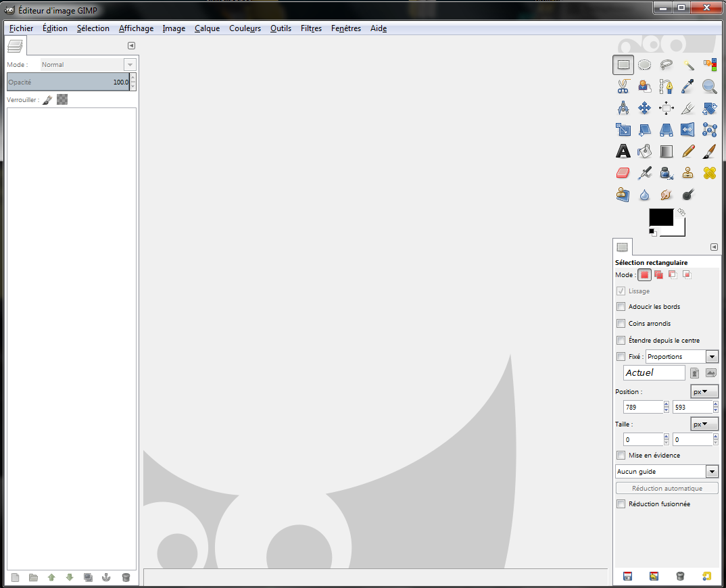Open the Aucun guide dropdown
Screen dimensions: 726x588
[x=667, y=471]
